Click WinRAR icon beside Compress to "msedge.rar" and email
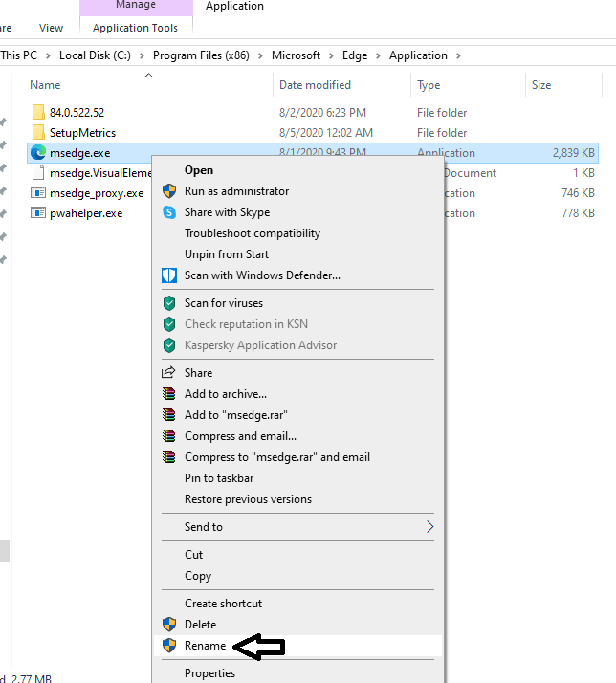This screenshot has width=616, height=683. tap(168, 457)
